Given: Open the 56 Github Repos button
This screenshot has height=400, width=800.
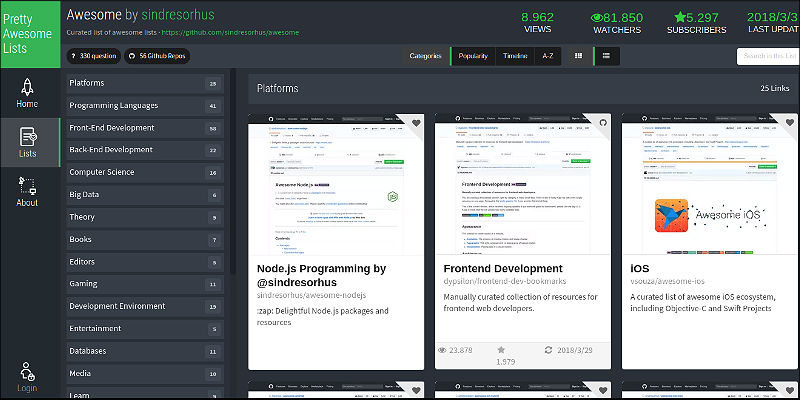Looking at the screenshot, I should [x=157, y=56].
